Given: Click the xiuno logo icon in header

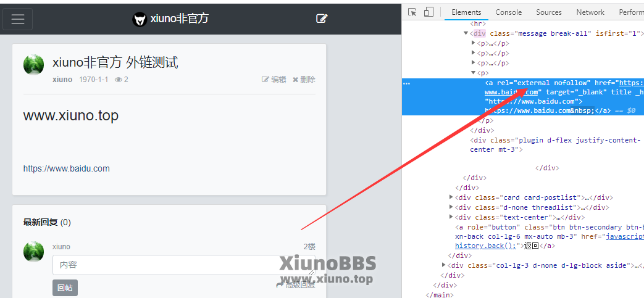Looking at the screenshot, I should (140, 19).
